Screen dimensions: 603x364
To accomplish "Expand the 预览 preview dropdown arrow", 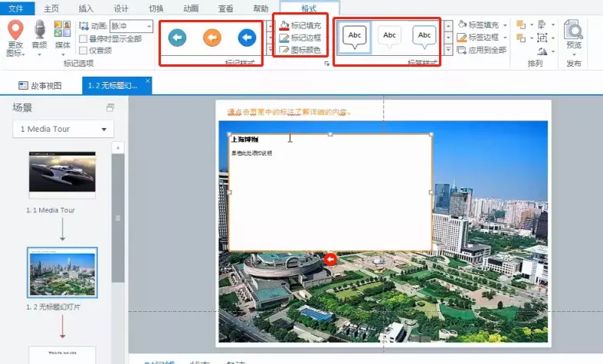I will 574,54.
